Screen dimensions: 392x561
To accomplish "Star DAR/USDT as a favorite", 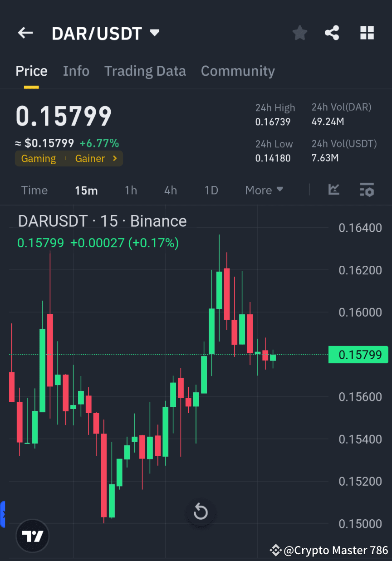I will [x=299, y=33].
